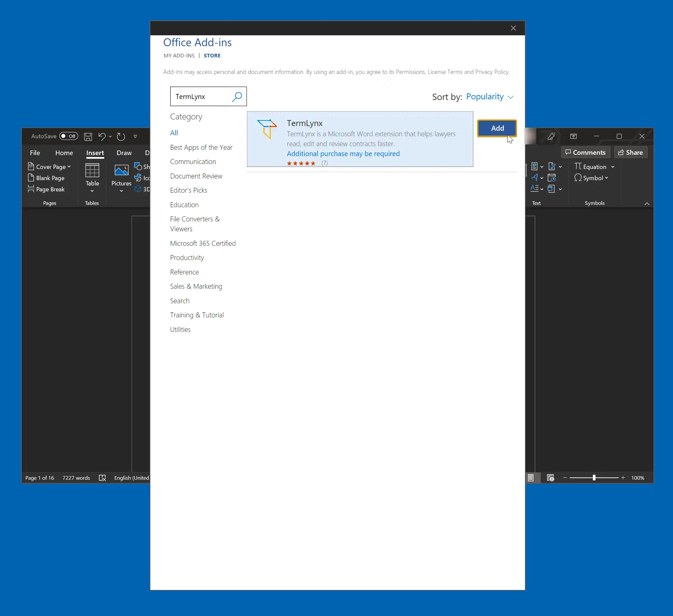Select the STORE tab
673x616 pixels.
coord(212,55)
